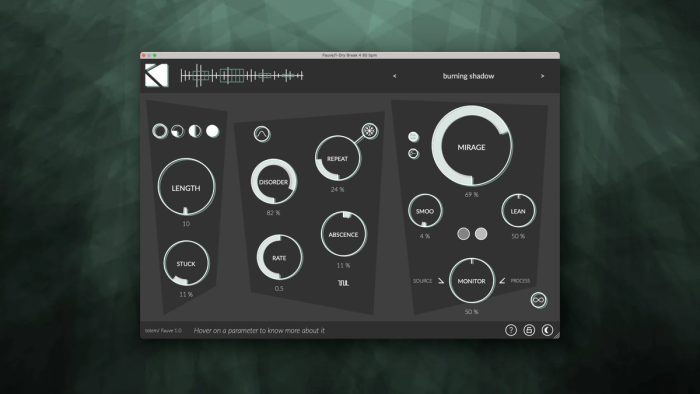
Task: Click the '4 %' value under SMOO
Action: (425, 236)
